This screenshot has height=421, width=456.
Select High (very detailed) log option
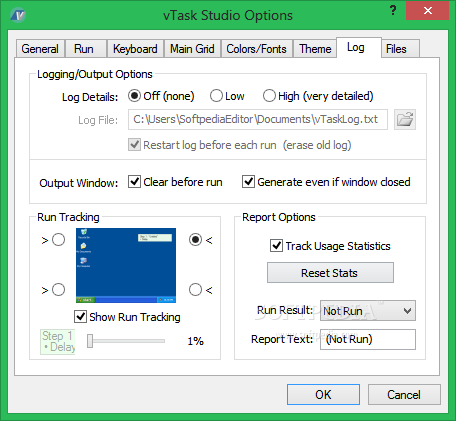point(318,96)
